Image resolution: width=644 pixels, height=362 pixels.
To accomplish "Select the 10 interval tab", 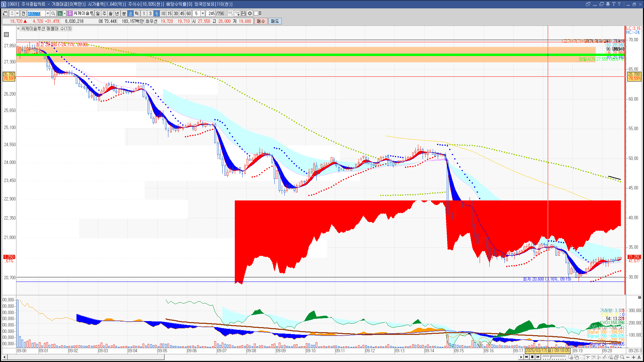I will 163,13.
